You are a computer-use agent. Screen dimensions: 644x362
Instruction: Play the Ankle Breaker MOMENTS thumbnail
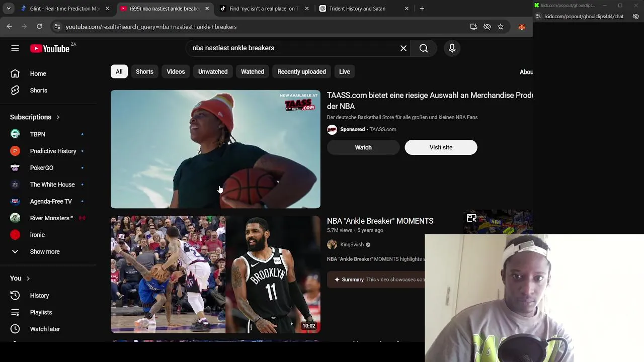215,275
